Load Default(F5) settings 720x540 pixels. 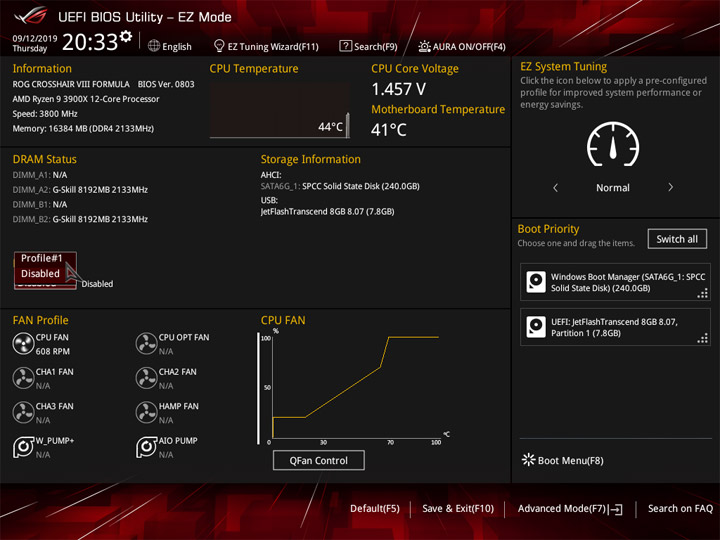(x=375, y=509)
